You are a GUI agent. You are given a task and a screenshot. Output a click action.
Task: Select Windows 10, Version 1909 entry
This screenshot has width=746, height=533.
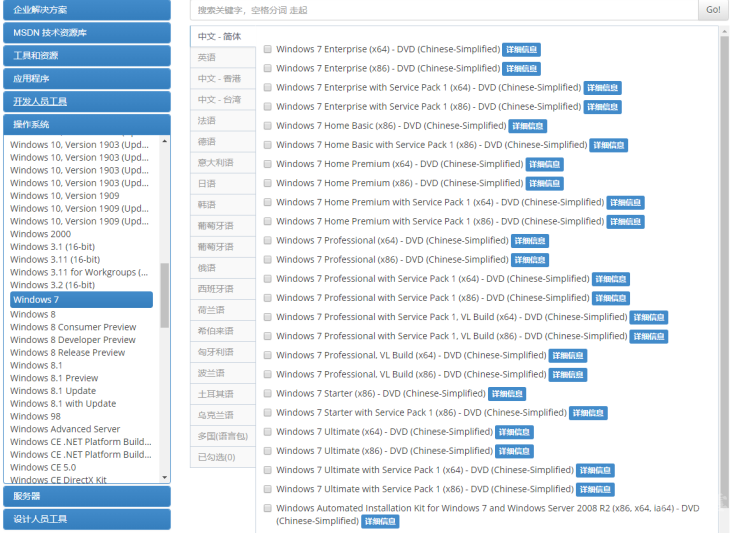click(x=65, y=196)
